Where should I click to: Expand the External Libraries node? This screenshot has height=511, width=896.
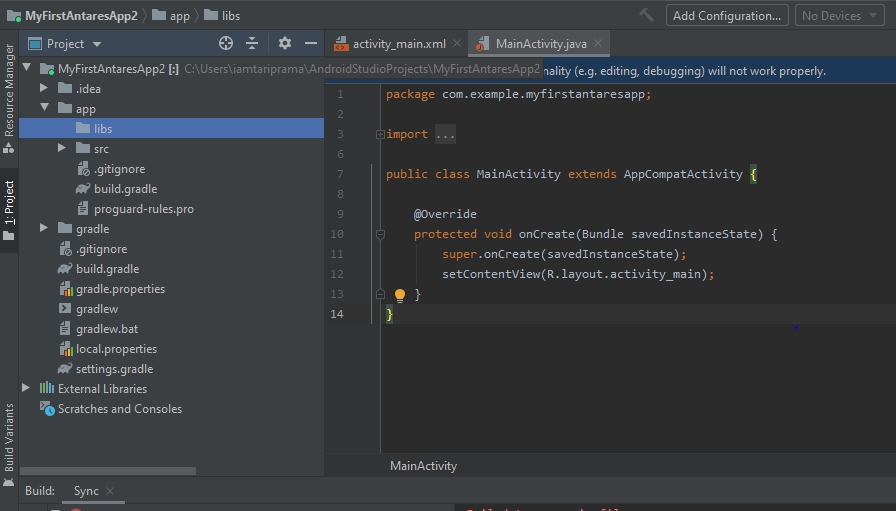[x=26, y=388]
